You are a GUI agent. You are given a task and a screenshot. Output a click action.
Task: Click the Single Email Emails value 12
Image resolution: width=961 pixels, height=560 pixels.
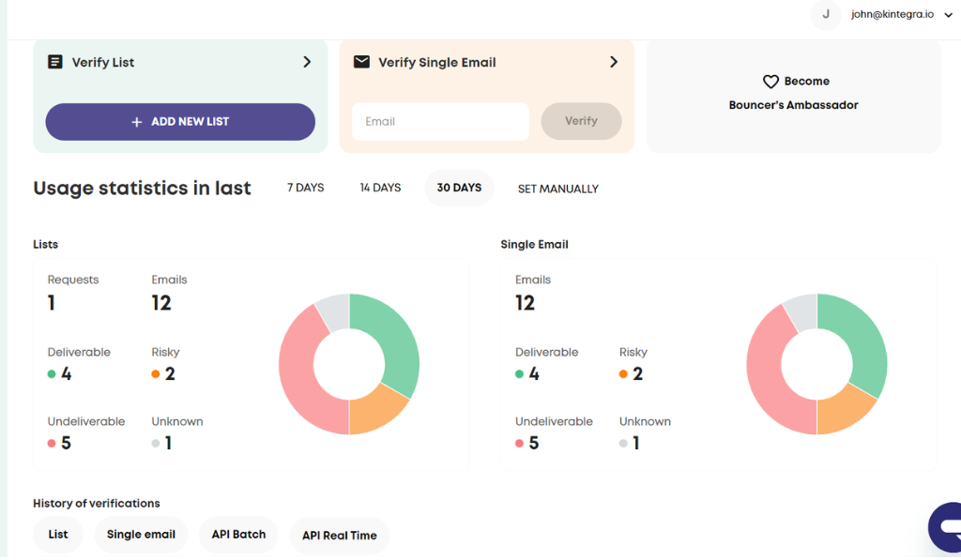coord(526,303)
